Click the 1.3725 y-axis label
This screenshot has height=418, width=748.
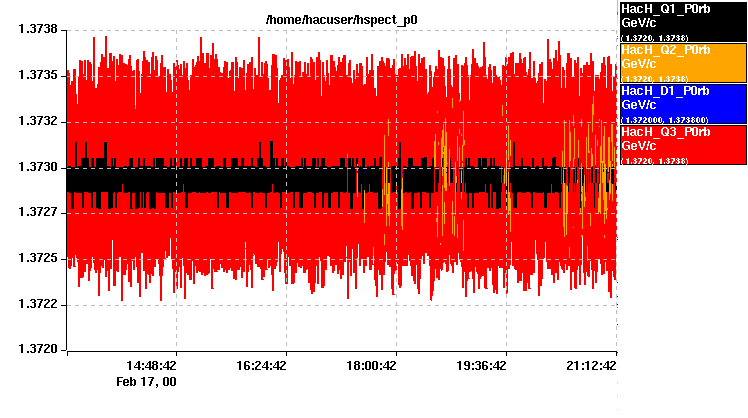tap(37, 259)
